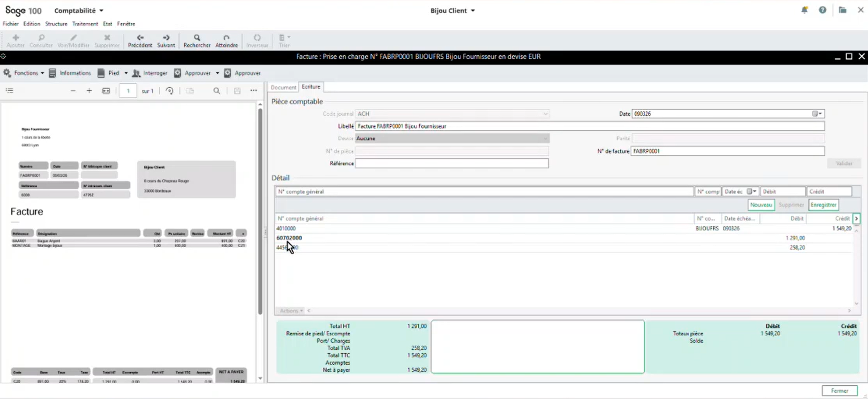868x399 pixels.
Task: Open the help question mark icon
Action: (x=823, y=10)
